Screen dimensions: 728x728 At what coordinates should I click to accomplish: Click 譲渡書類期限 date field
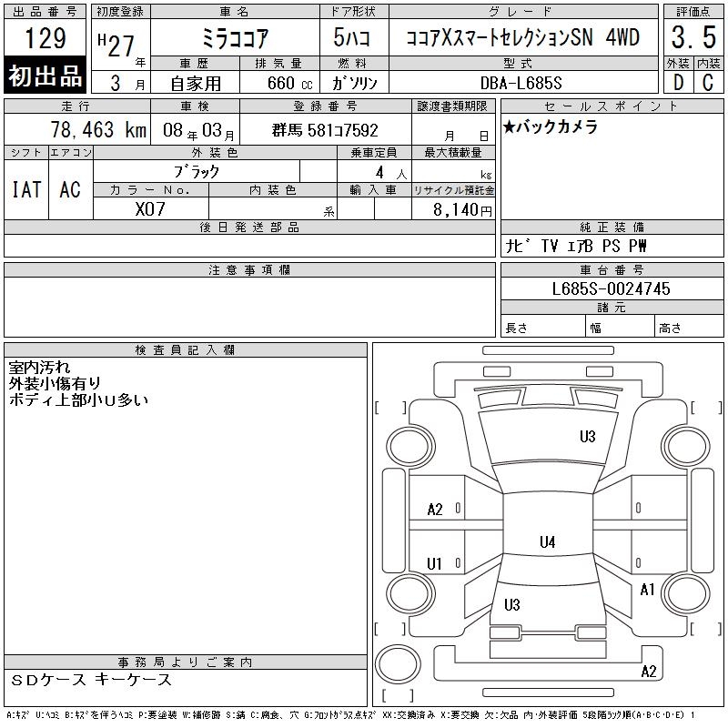(x=453, y=129)
